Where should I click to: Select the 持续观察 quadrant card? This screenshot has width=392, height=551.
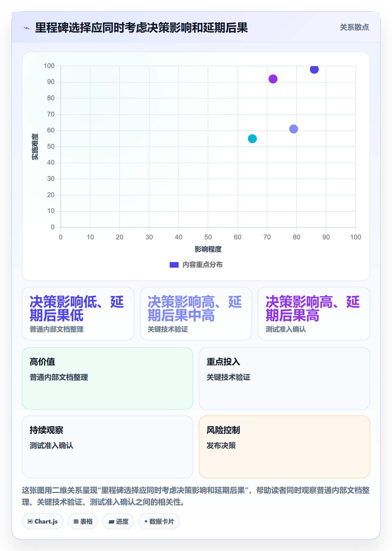[x=108, y=447]
